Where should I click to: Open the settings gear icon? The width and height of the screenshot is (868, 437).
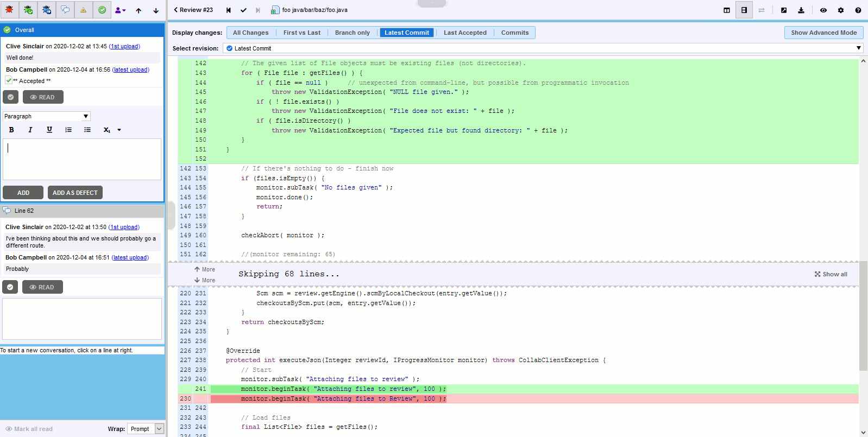840,10
